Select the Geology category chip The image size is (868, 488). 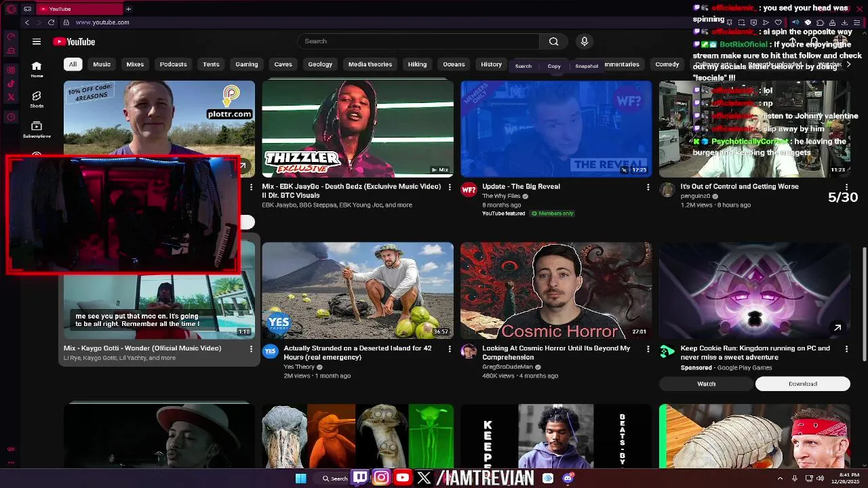(x=320, y=64)
